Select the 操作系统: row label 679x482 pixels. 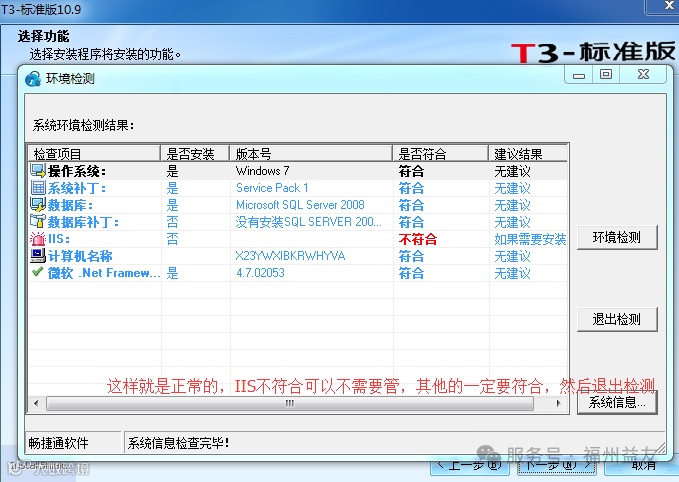click(77, 171)
